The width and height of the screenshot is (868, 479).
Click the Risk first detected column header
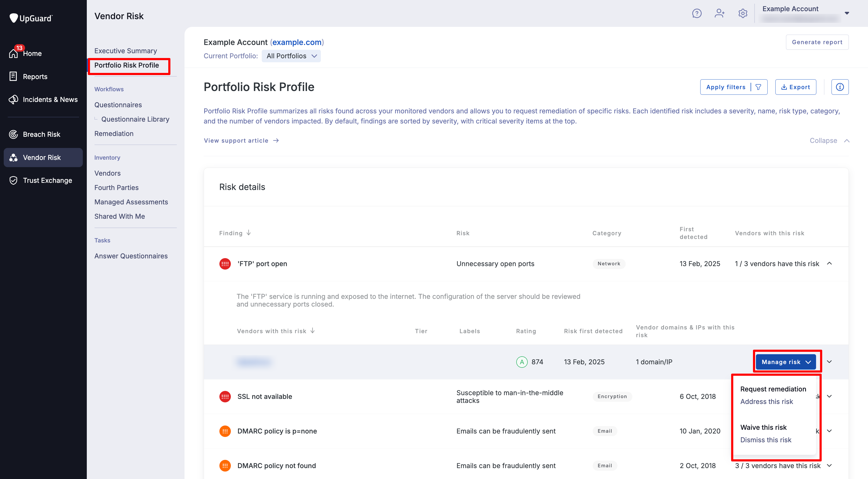[x=593, y=331]
